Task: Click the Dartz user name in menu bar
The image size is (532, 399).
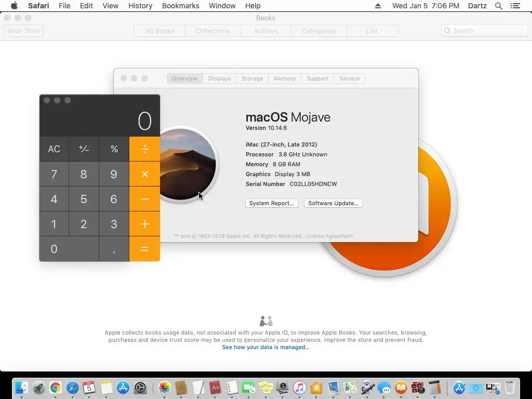Action: tap(477, 6)
